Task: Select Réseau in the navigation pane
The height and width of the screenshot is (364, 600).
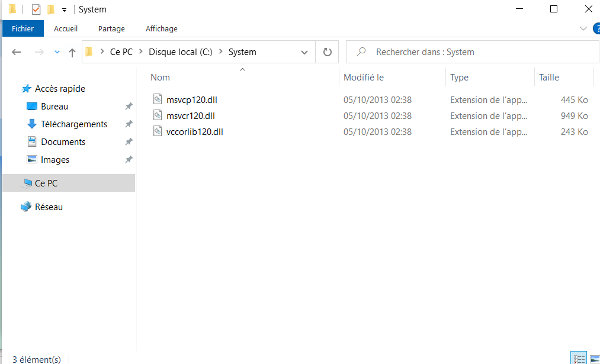Action: click(x=49, y=207)
